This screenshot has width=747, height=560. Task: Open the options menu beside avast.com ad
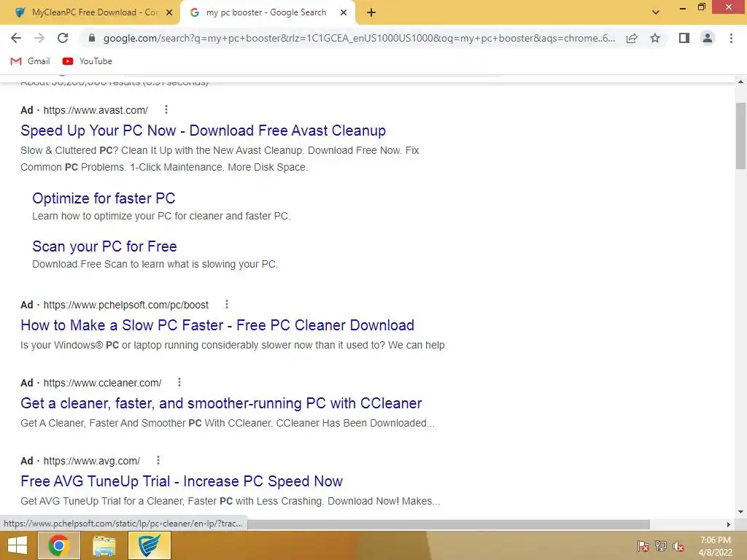(x=166, y=109)
